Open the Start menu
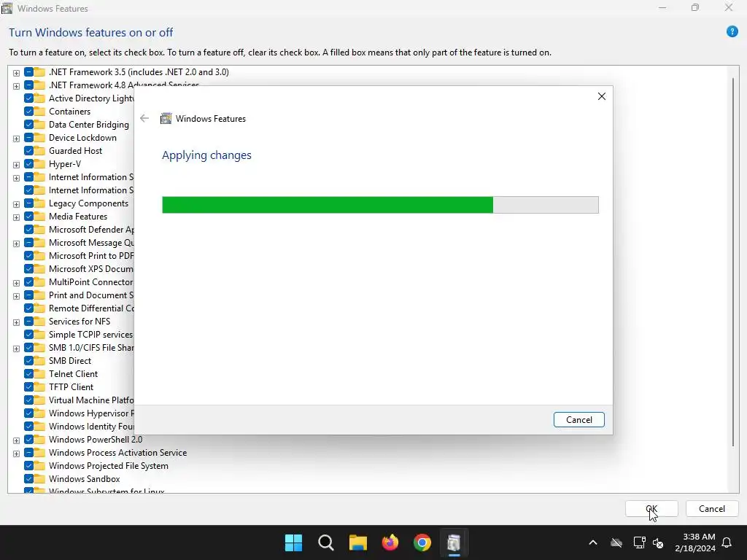This screenshot has width=747, height=560. tap(293, 542)
